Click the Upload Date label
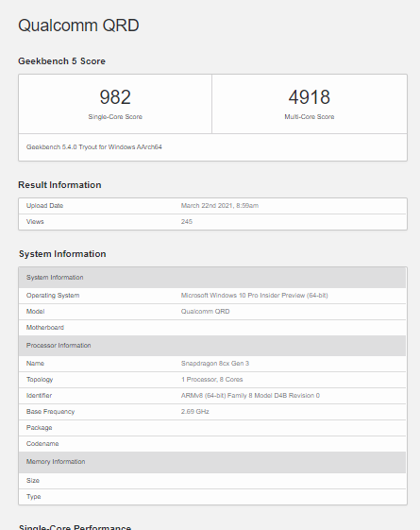 (x=45, y=206)
